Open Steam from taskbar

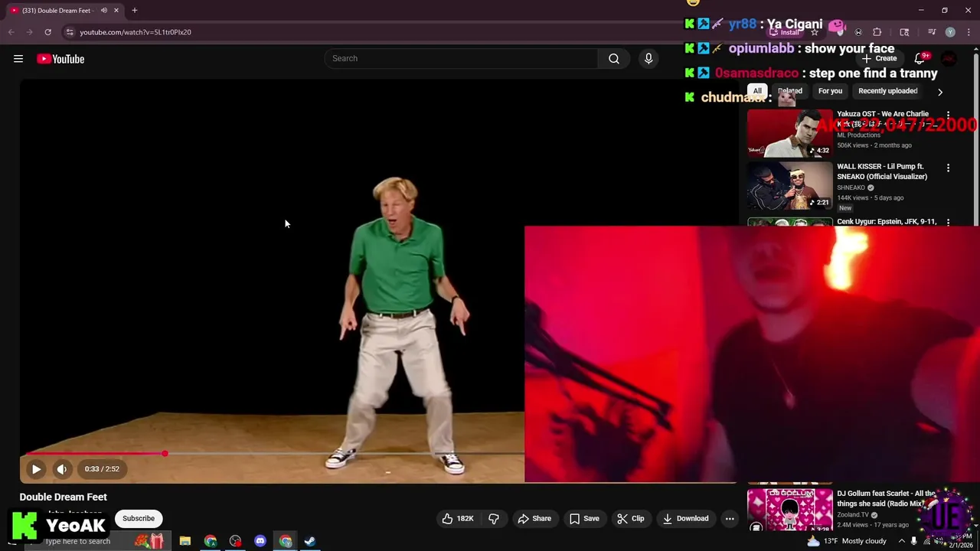310,541
